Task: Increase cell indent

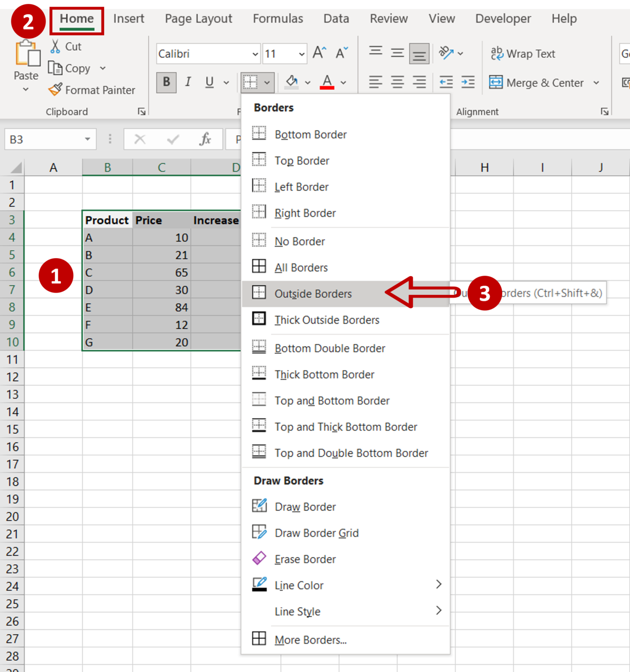Action: 468,82
